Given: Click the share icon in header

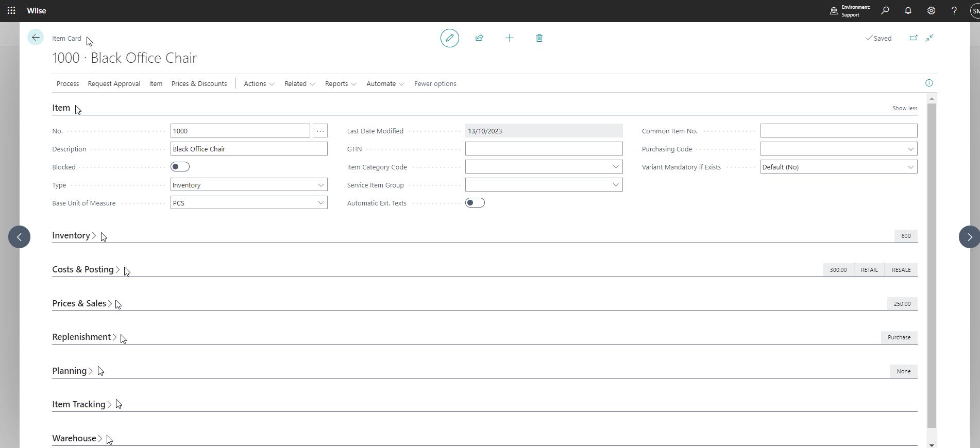Looking at the screenshot, I should (479, 38).
